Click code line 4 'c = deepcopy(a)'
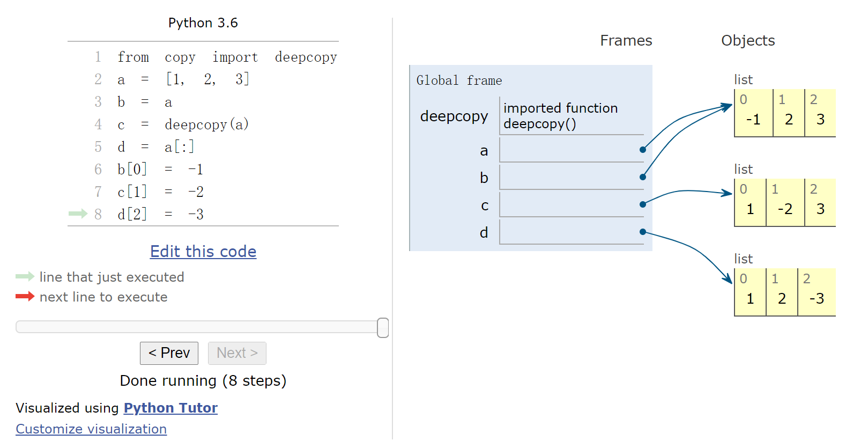Viewport: 868px width, 448px height. pyautogui.click(x=183, y=125)
